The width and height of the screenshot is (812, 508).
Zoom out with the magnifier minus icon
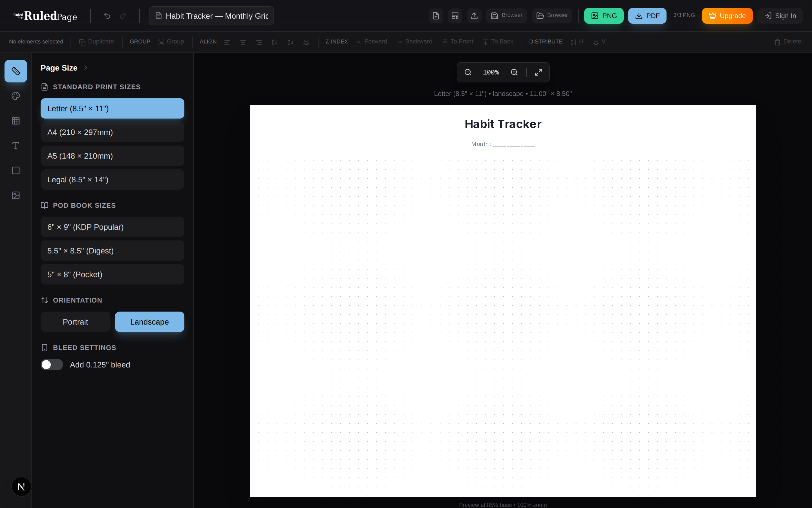(x=468, y=72)
